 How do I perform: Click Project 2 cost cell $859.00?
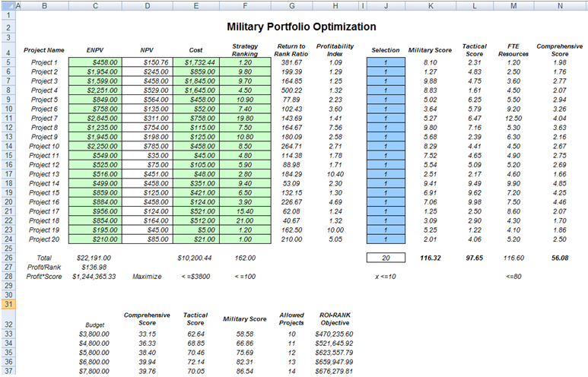tap(196, 71)
